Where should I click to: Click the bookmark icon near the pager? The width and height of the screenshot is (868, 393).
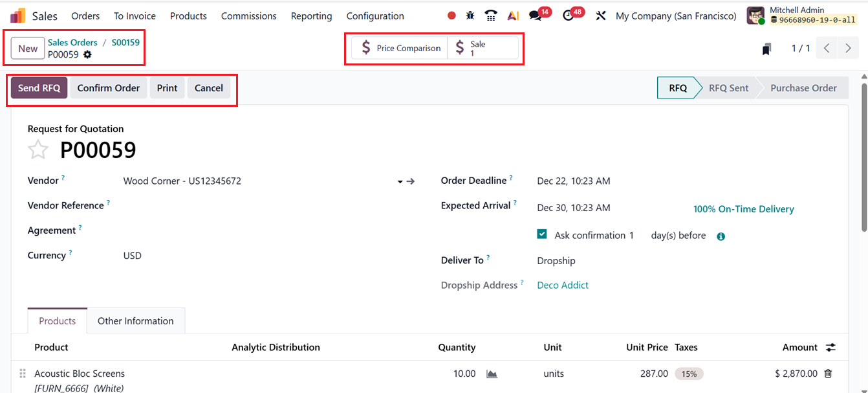point(766,49)
